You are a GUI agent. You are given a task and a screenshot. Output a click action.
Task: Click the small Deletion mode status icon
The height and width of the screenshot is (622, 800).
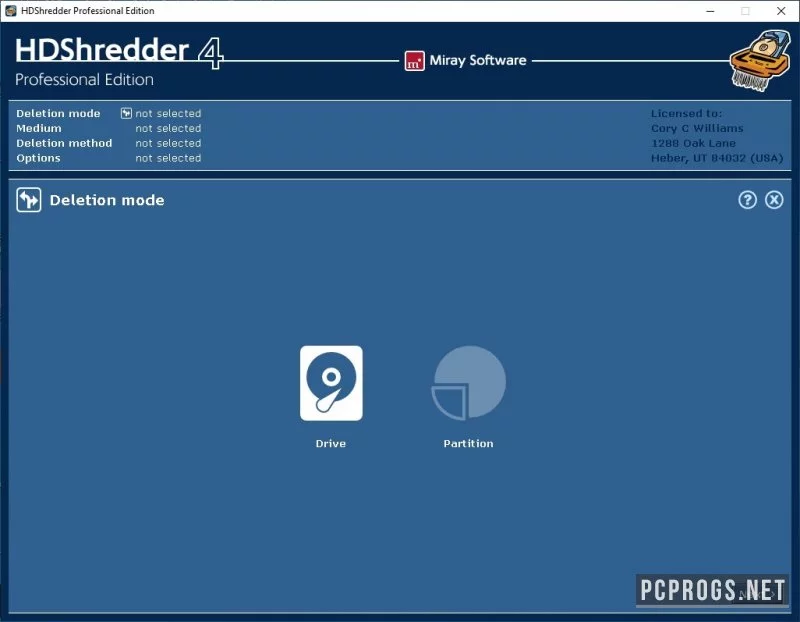pos(126,113)
